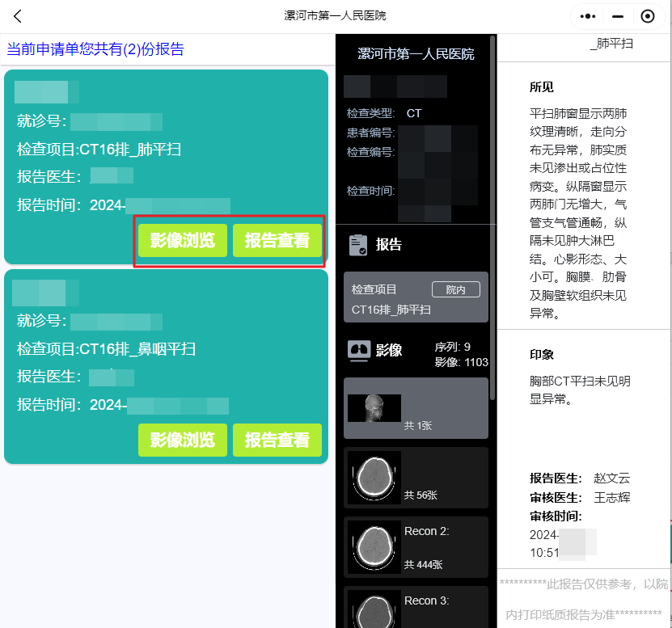Viewport: 672px width, 628px height.
Task: Click the report clipboard icon
Action: click(x=358, y=245)
